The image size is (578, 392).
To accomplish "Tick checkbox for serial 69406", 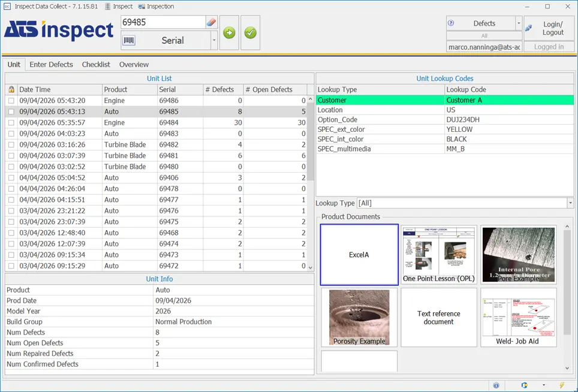I will coord(11,177).
